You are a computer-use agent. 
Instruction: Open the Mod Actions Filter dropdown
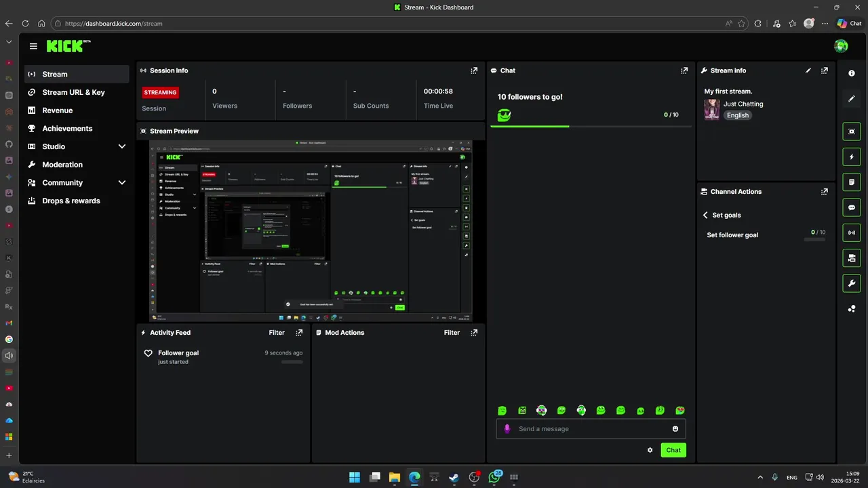tap(452, 333)
